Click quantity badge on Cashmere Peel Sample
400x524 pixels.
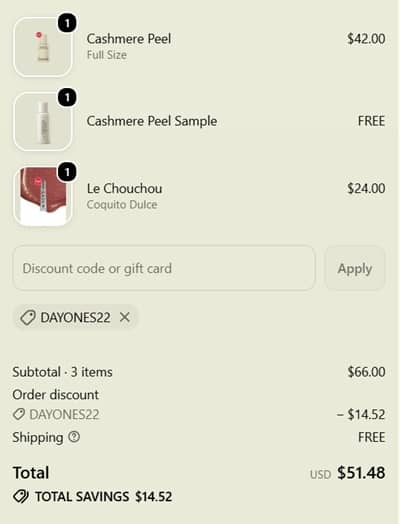[67, 98]
